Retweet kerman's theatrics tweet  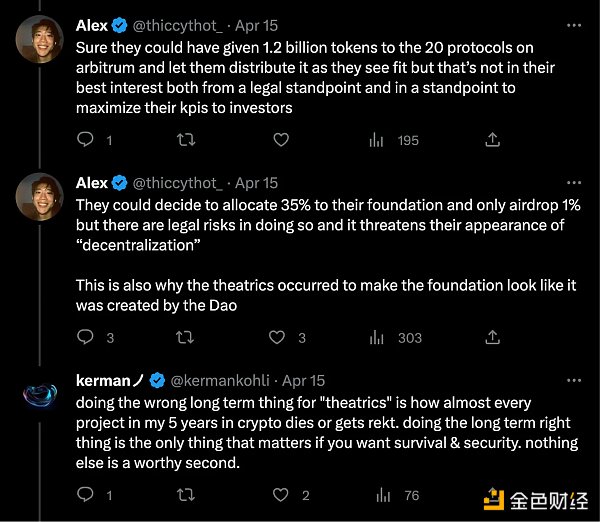tap(185, 495)
